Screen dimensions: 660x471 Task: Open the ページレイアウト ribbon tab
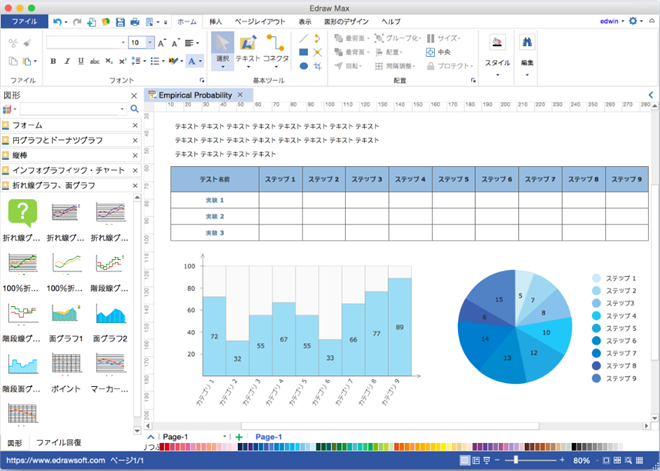(259, 21)
